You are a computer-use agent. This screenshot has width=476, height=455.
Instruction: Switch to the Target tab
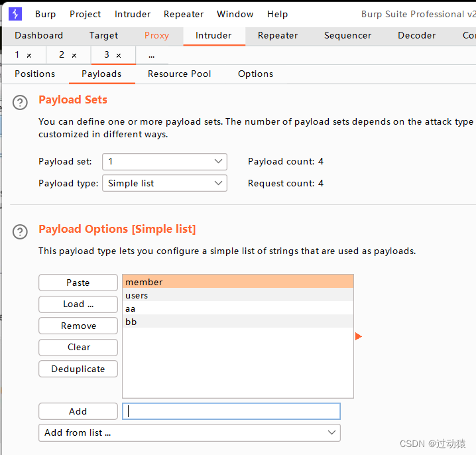click(103, 35)
